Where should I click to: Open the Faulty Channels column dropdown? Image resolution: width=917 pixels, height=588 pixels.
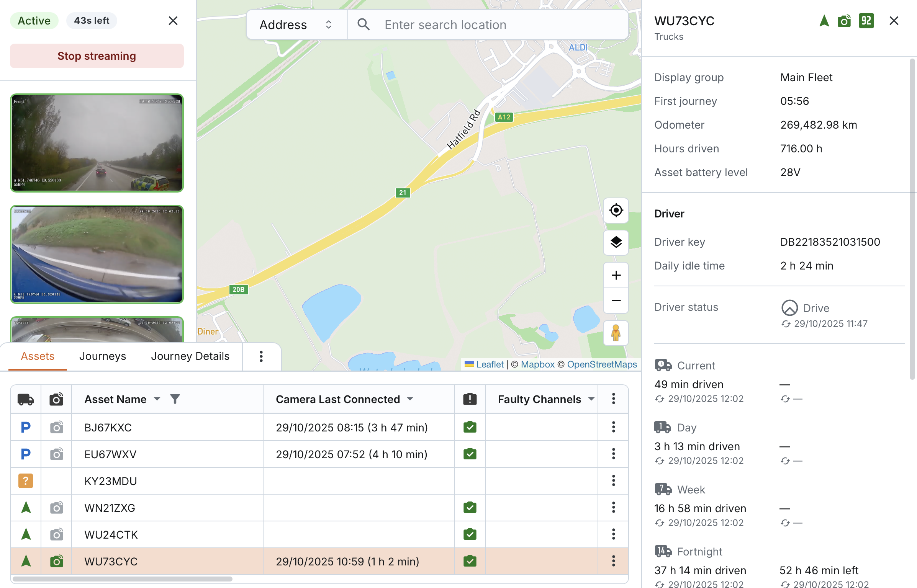point(591,399)
